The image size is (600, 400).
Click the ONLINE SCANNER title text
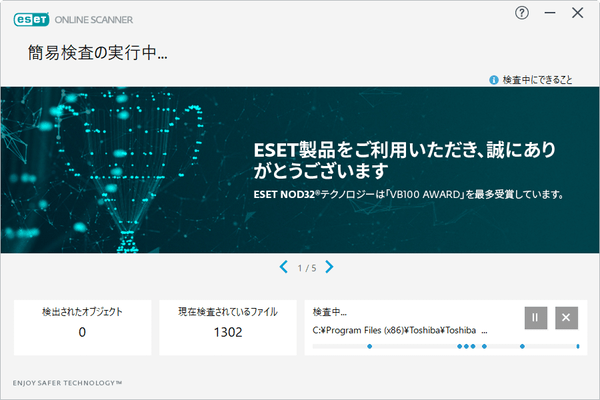coord(94,20)
